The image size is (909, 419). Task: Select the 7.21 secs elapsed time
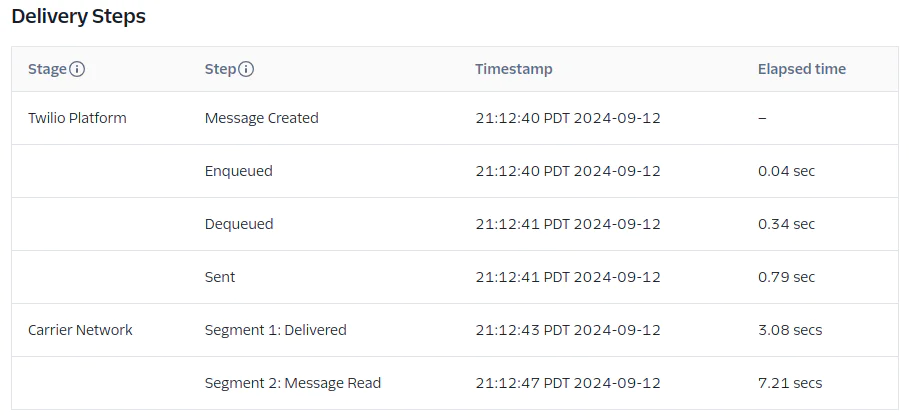789,383
